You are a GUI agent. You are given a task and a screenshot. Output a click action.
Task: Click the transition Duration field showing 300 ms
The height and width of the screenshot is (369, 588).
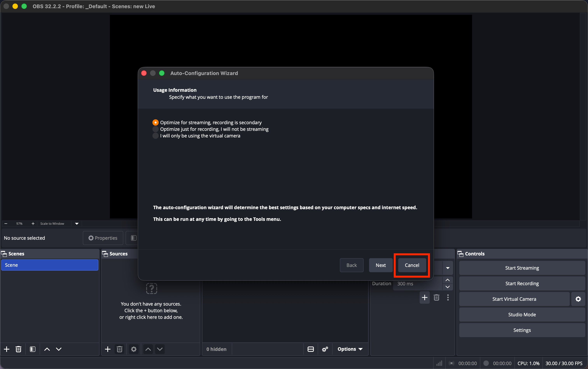click(418, 284)
